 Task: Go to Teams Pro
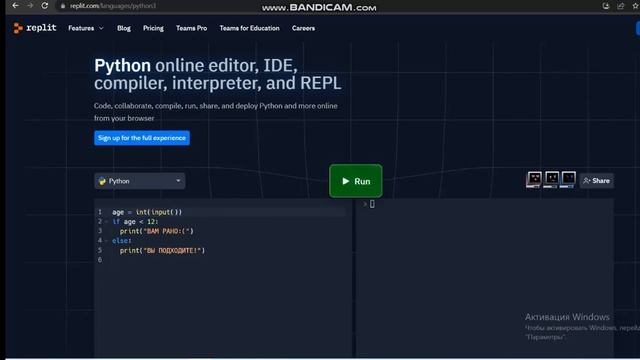coord(191,28)
